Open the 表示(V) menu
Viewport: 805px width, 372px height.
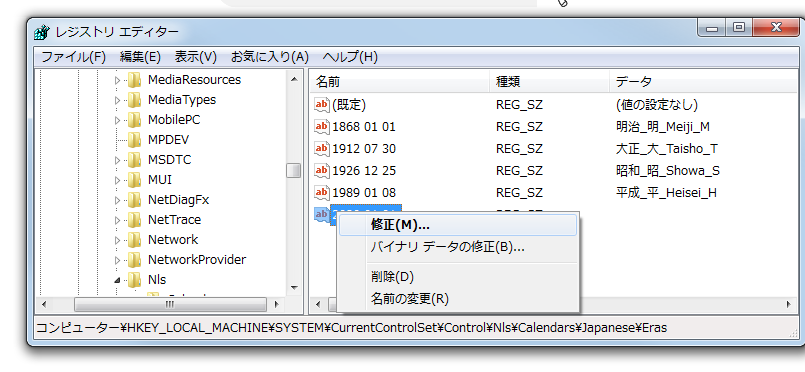click(196, 57)
